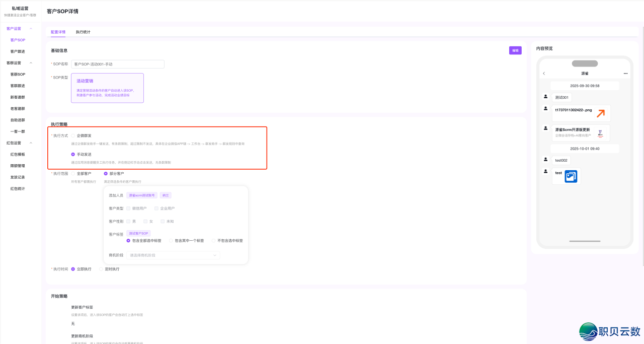Open the 商机阶段 dropdown
Viewport: 644px width, 344px height.
174,255
